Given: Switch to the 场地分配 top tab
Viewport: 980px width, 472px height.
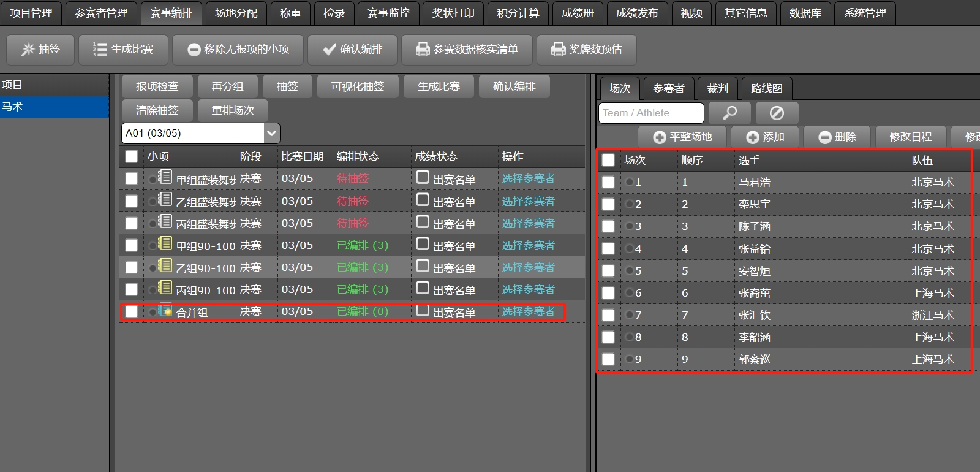Looking at the screenshot, I should coord(236,13).
